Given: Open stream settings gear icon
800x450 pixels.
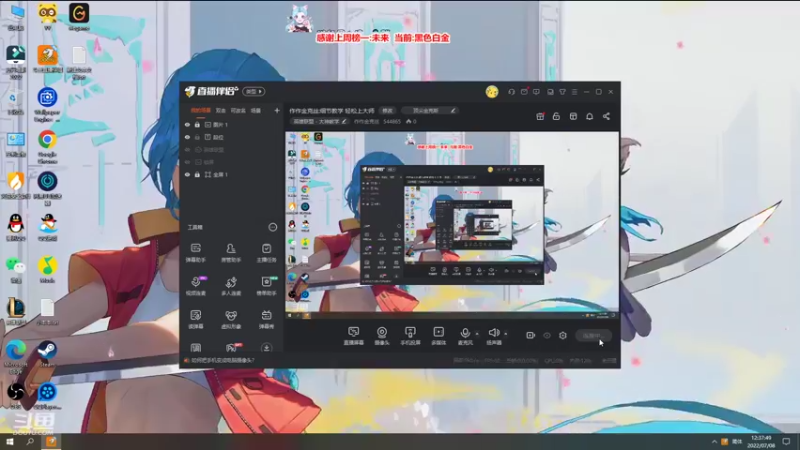Looking at the screenshot, I should click(x=562, y=335).
